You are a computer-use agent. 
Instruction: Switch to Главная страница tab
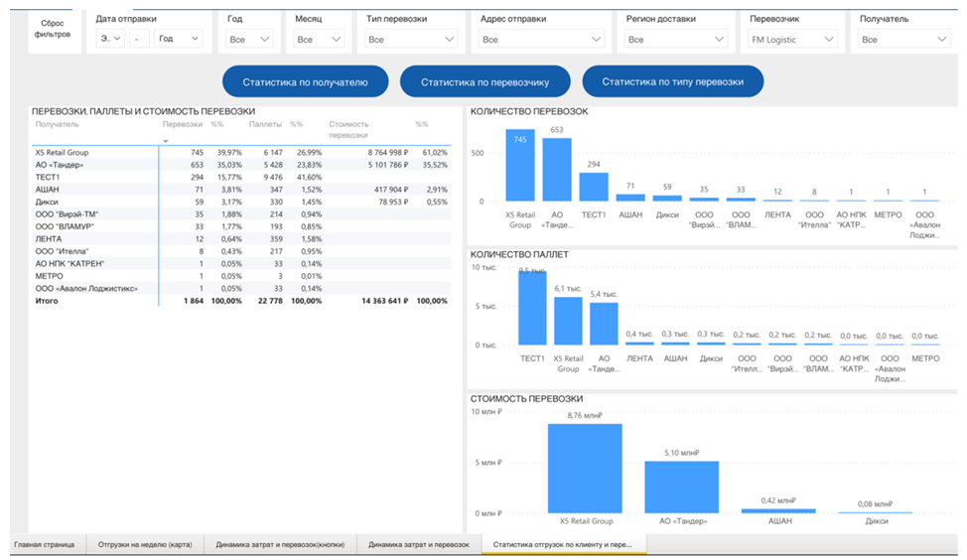coord(45,544)
